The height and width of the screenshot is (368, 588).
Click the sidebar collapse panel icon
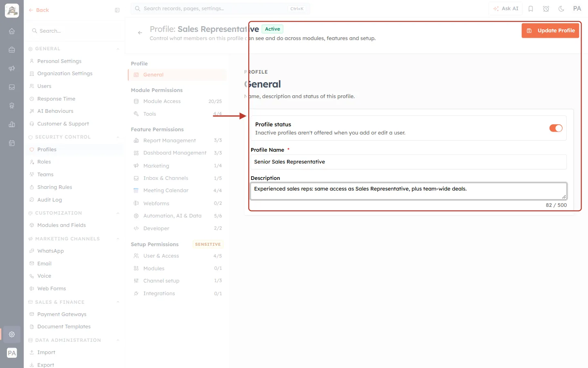pyautogui.click(x=117, y=10)
